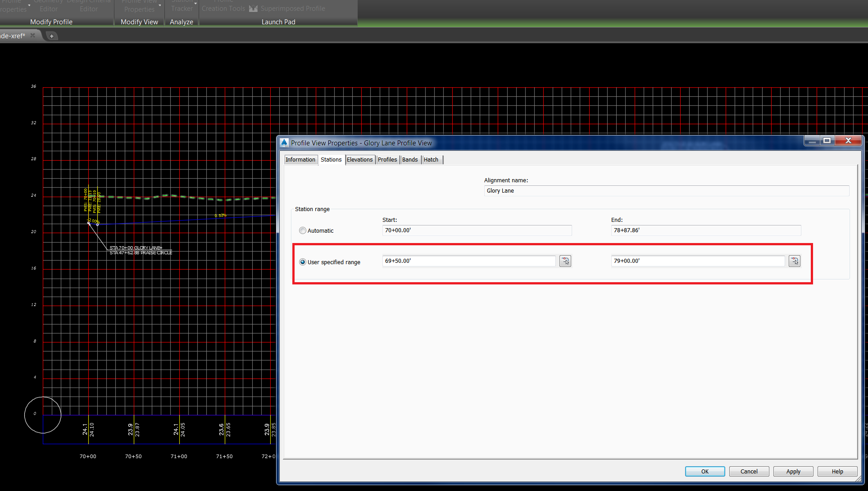
Task: Launch the Design Criteria Editor
Action: pos(89,5)
